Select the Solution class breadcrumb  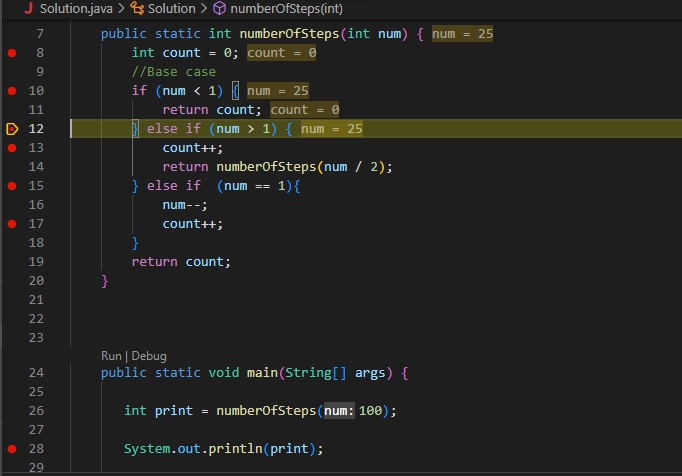coord(171,8)
